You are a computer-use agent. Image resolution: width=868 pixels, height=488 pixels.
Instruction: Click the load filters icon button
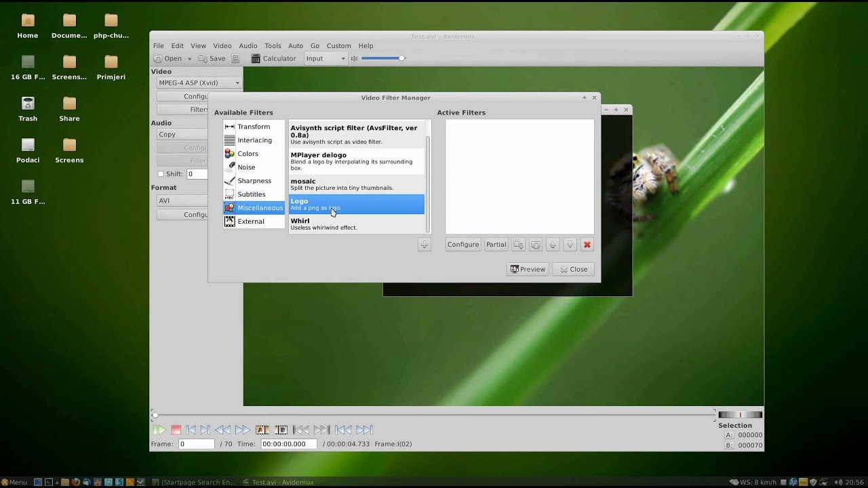tap(536, 245)
